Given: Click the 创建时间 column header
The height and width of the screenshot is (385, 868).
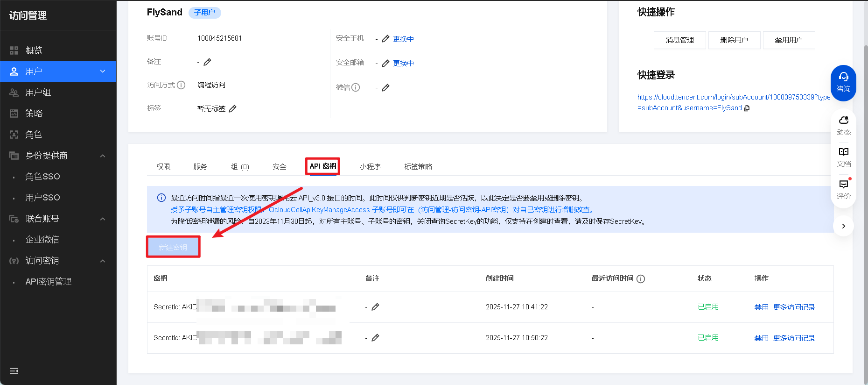Looking at the screenshot, I should 499,278.
